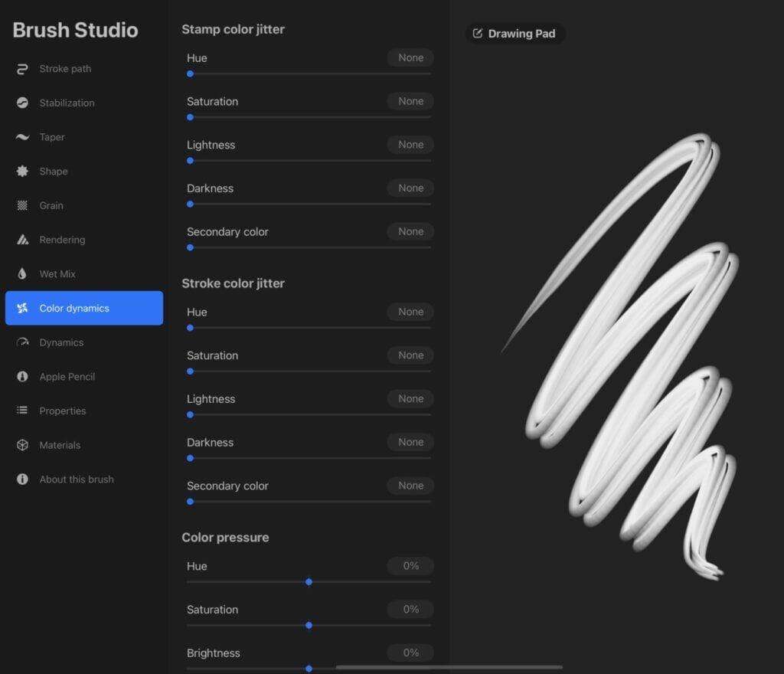Click Stamp Lightness jitter value None
784x674 pixels.
410,145
